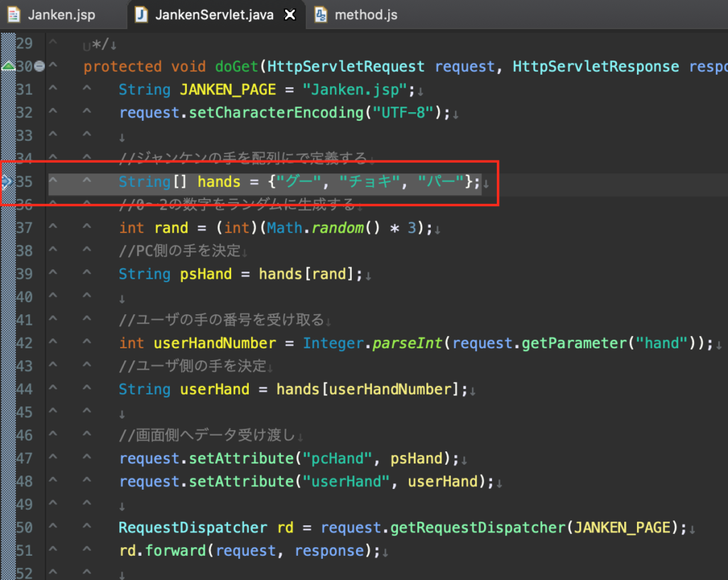Click the JANKEN_PAGE variable declaration on line 31
The image size is (728, 580).
click(228, 90)
